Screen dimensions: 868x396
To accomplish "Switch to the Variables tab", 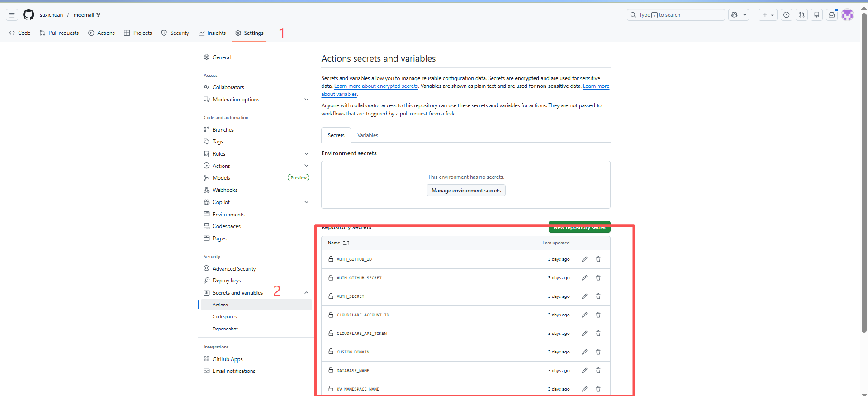I will click(367, 135).
